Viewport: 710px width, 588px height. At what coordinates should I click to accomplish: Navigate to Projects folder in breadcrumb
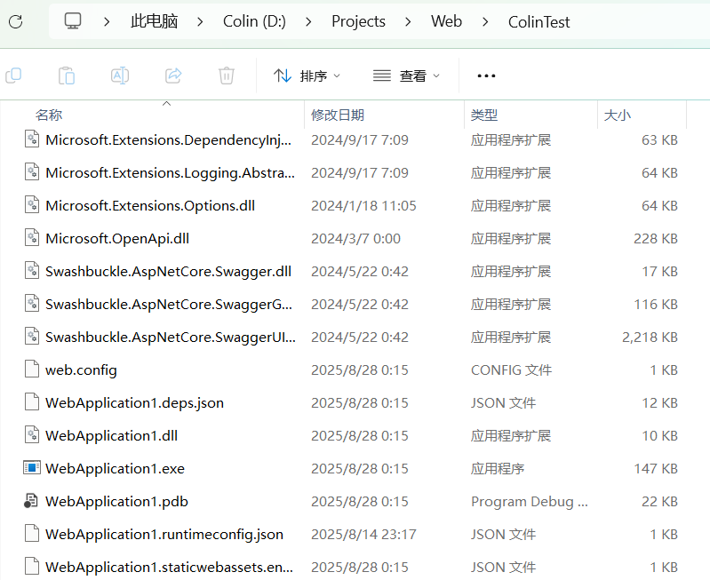[358, 21]
